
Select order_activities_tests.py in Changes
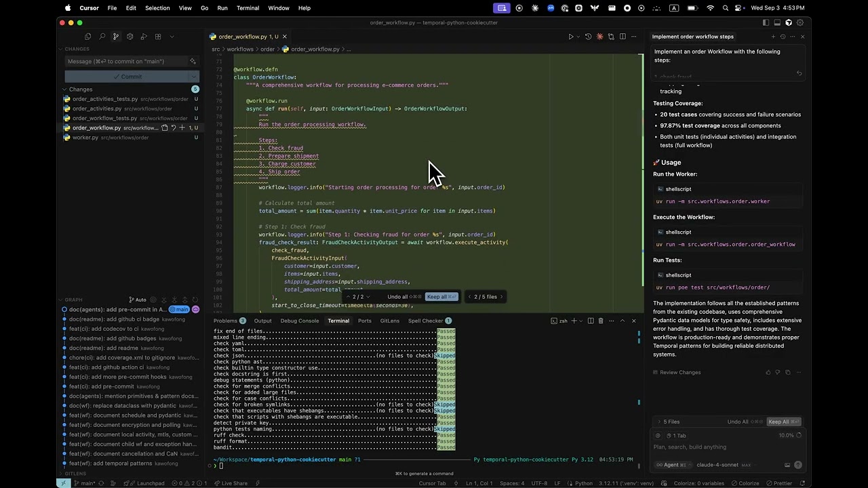click(105, 99)
